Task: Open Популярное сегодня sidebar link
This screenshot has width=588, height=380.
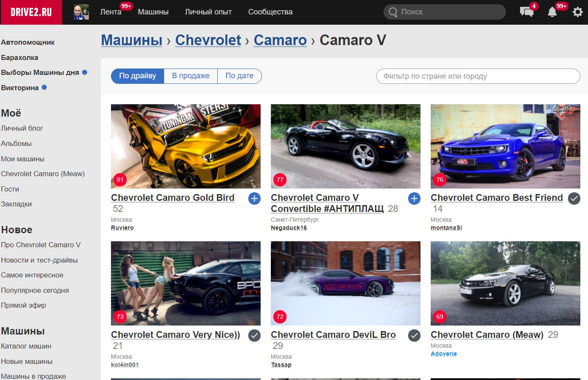Action: 35,290
